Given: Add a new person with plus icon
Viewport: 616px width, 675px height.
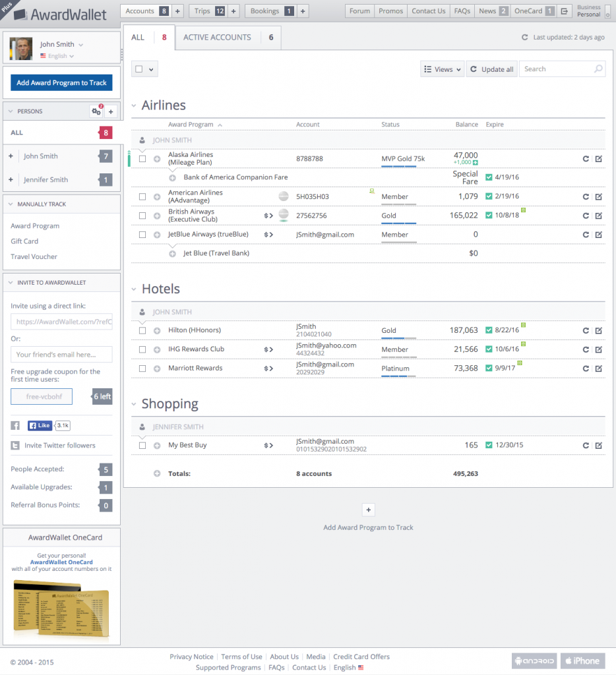Looking at the screenshot, I should (x=111, y=111).
